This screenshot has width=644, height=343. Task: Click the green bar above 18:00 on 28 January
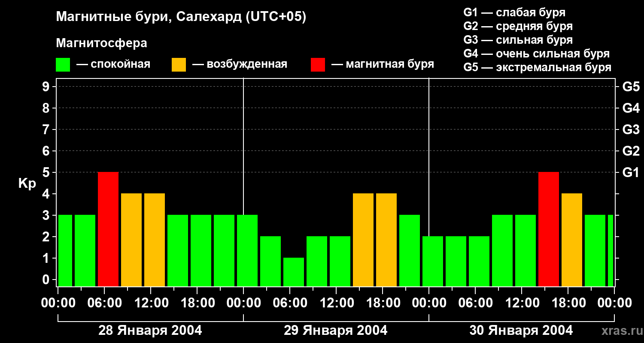[201, 250]
